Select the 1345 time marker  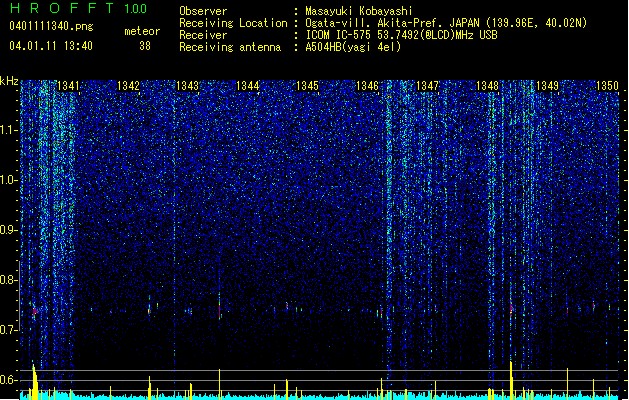coord(307,86)
